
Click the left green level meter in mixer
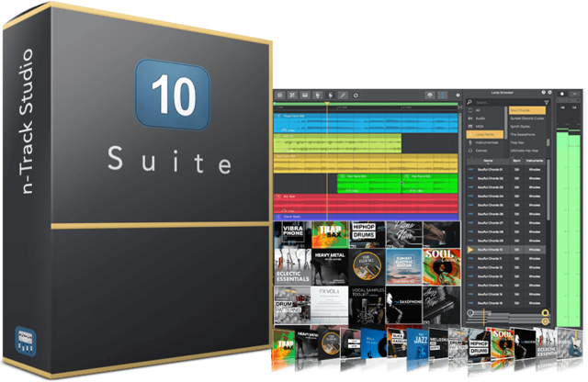click(x=562, y=229)
